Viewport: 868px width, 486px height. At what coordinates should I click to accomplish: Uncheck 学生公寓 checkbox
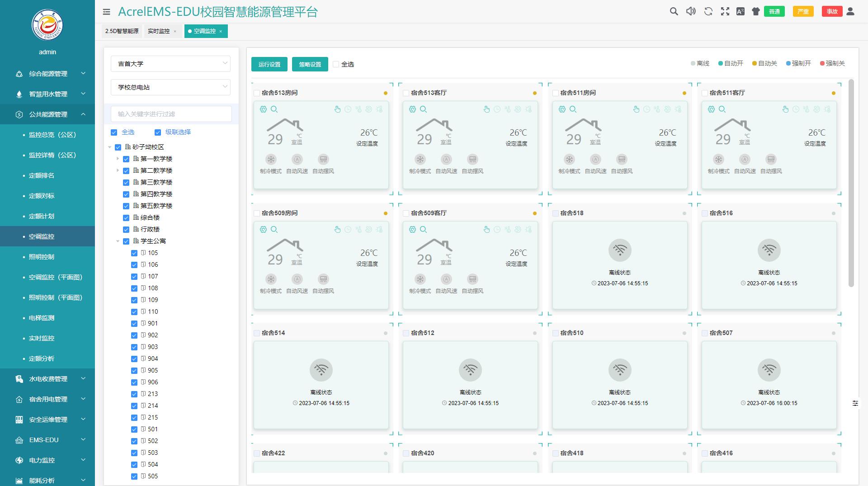[126, 241]
